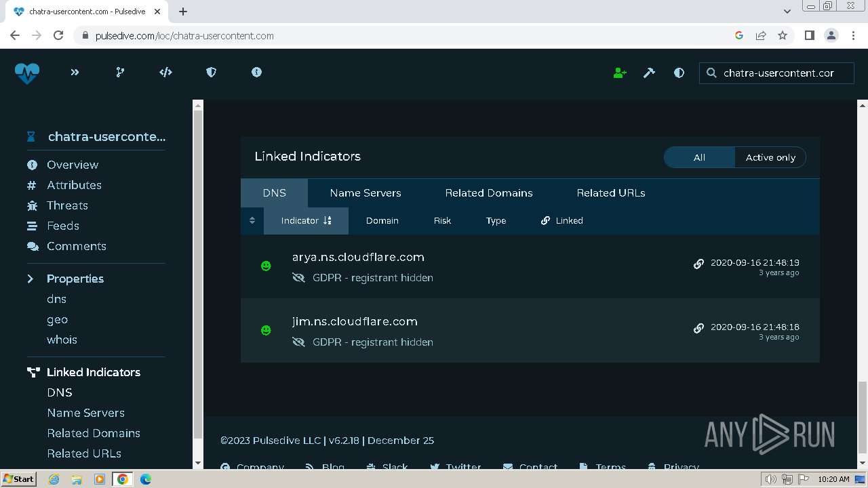Toggle the dark/light contrast theme icon
This screenshot has width=868, height=488.
coord(679,73)
